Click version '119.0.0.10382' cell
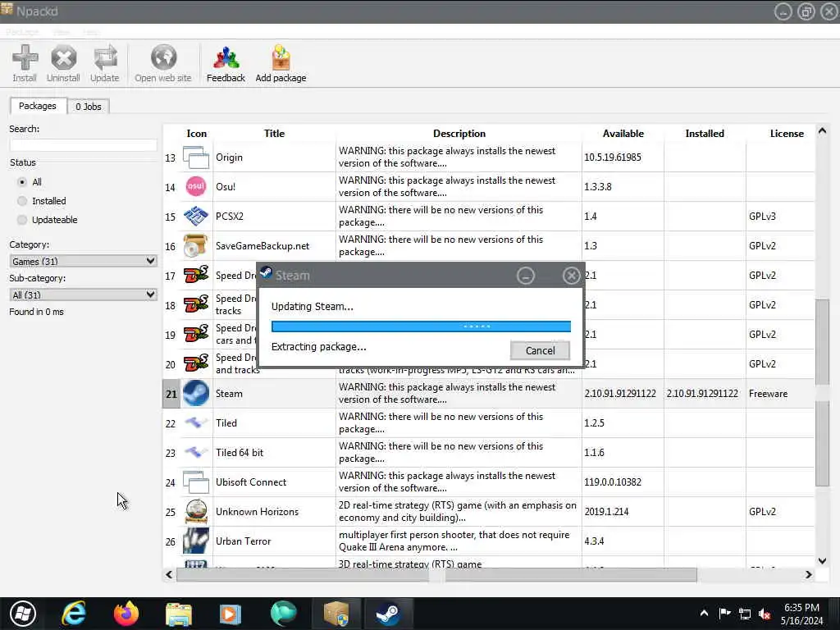The height and width of the screenshot is (630, 840). (x=623, y=482)
